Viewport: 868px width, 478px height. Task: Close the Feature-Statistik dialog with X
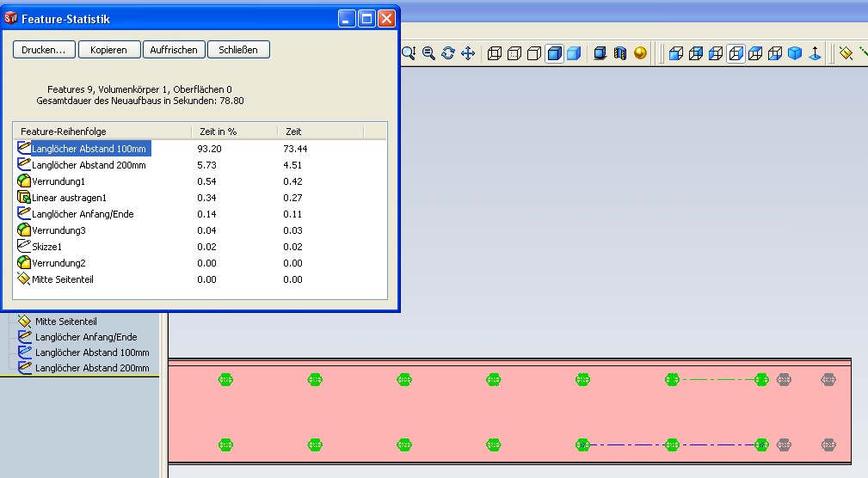[x=386, y=19]
